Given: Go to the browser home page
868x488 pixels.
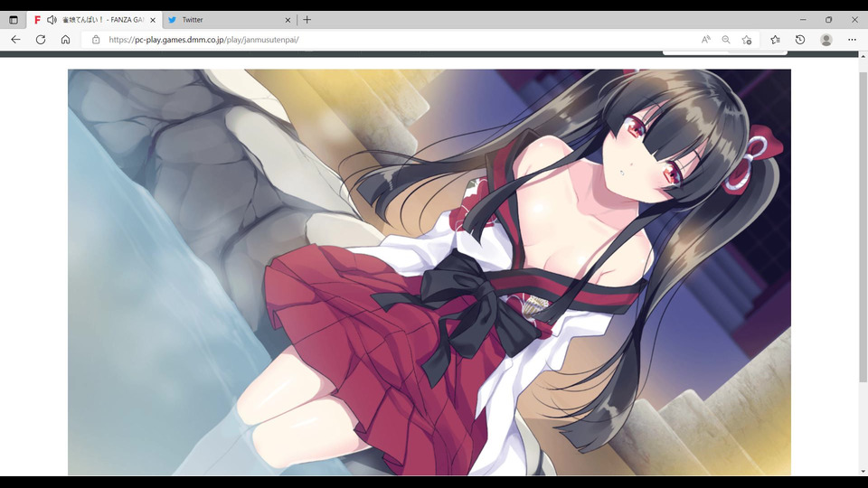Looking at the screenshot, I should [x=65, y=40].
